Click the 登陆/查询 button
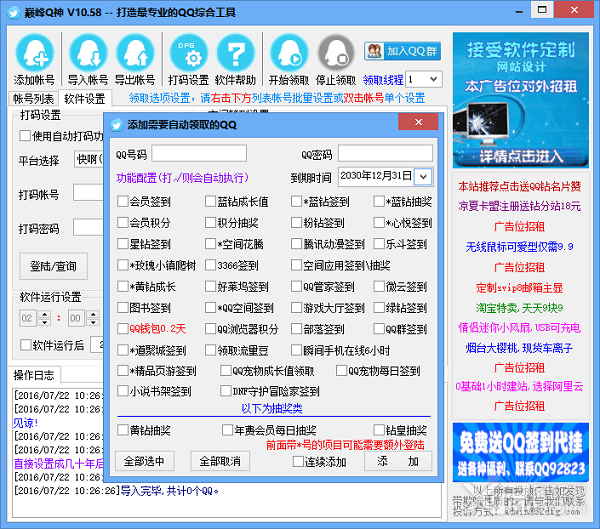The image size is (600, 529). coord(54,266)
